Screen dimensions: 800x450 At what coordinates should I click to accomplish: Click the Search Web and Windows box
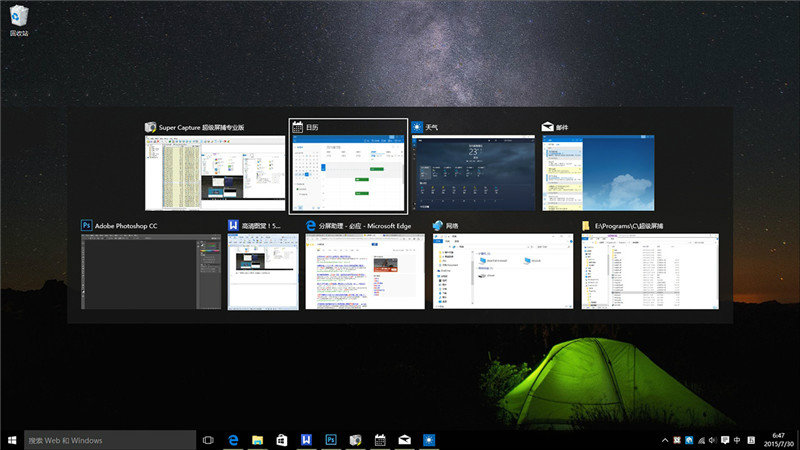(108, 440)
